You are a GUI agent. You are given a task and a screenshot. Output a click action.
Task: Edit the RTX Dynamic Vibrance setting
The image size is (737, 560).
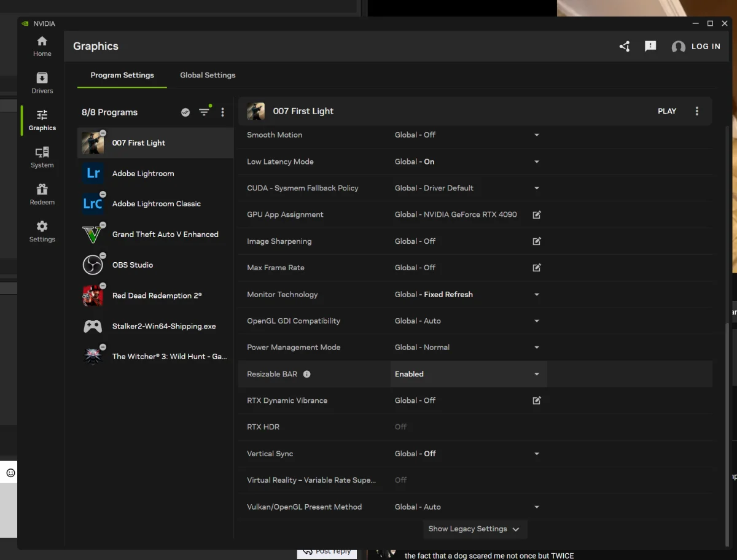click(537, 400)
